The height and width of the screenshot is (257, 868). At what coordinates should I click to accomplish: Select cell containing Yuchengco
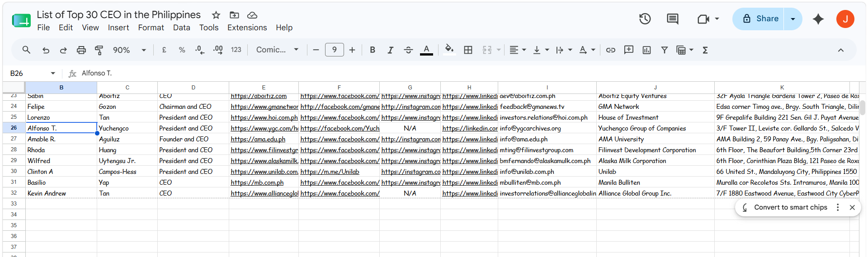coord(127,128)
